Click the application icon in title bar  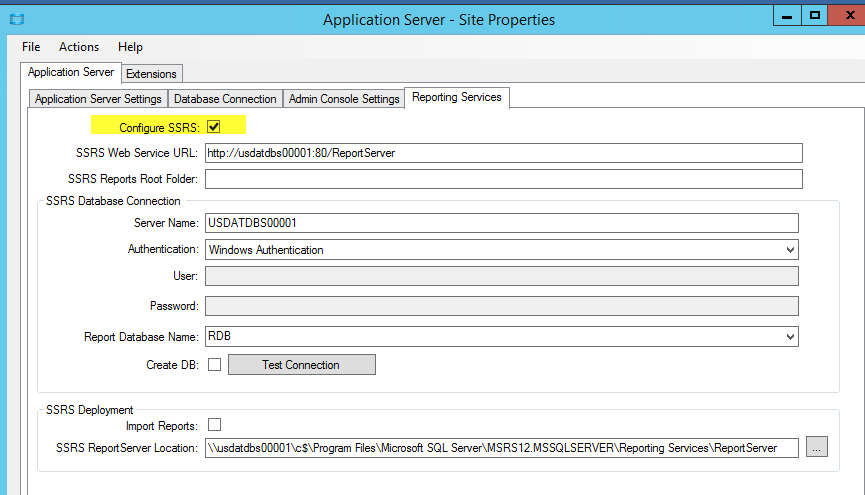[x=17, y=19]
